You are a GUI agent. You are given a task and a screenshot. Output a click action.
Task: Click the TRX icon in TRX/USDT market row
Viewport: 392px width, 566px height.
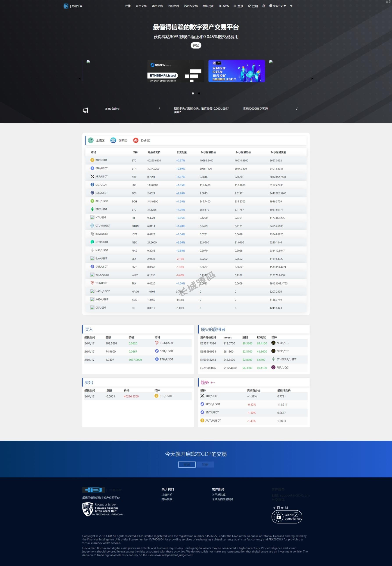click(92, 283)
